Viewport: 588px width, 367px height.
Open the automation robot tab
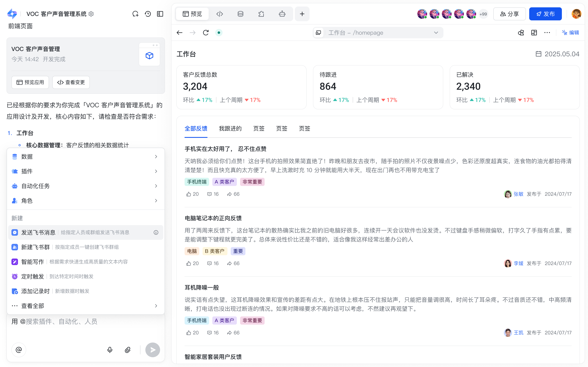click(282, 14)
